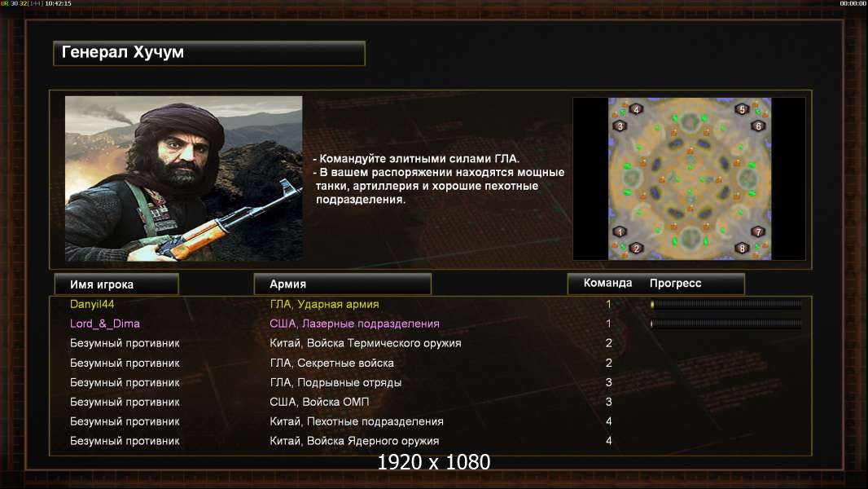868x489 pixels.
Task: Click the США, Войска ОМП army entry
Action: pos(319,402)
